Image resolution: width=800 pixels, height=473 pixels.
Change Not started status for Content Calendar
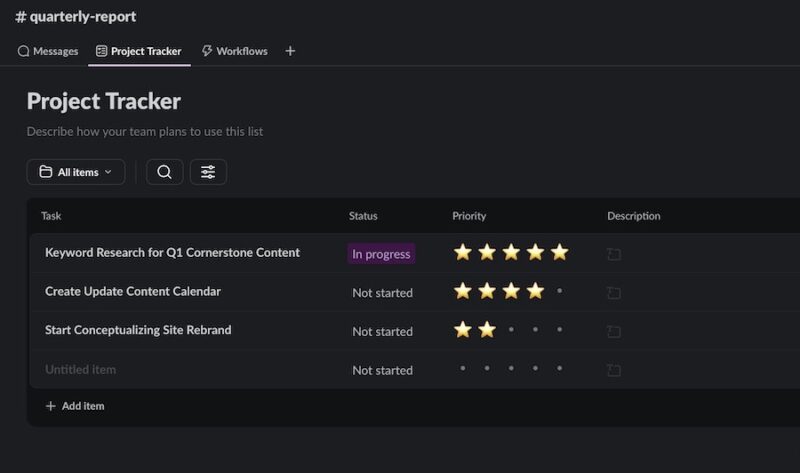coord(382,293)
